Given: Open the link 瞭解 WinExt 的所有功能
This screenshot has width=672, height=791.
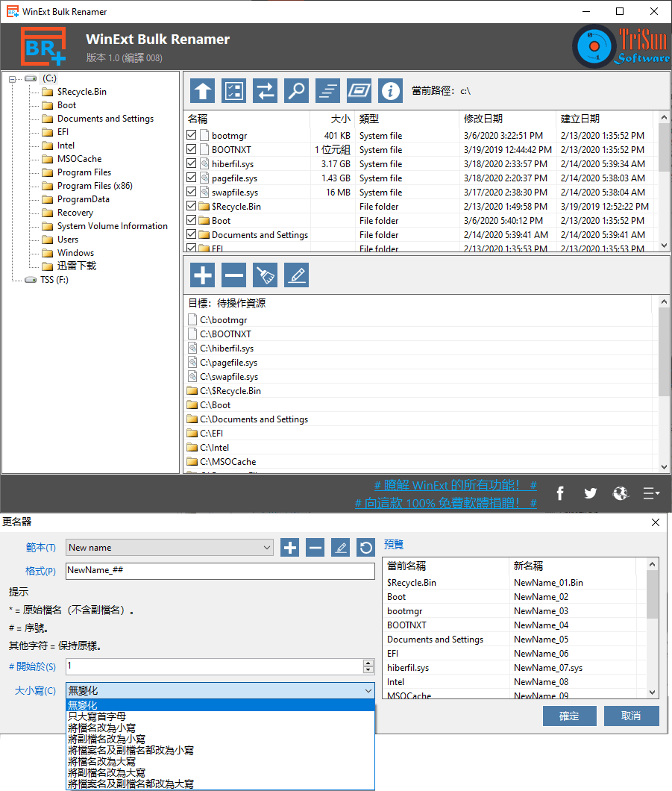Looking at the screenshot, I should (x=455, y=485).
